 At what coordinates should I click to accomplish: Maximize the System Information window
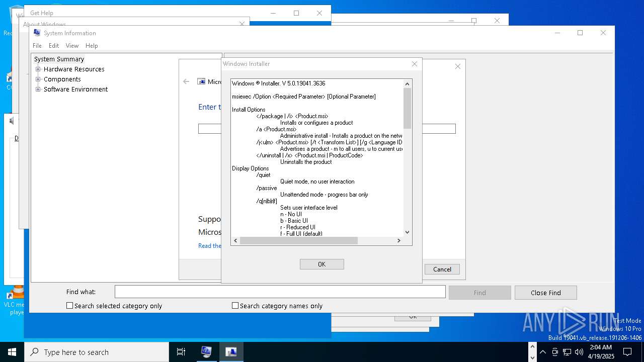coord(580,33)
